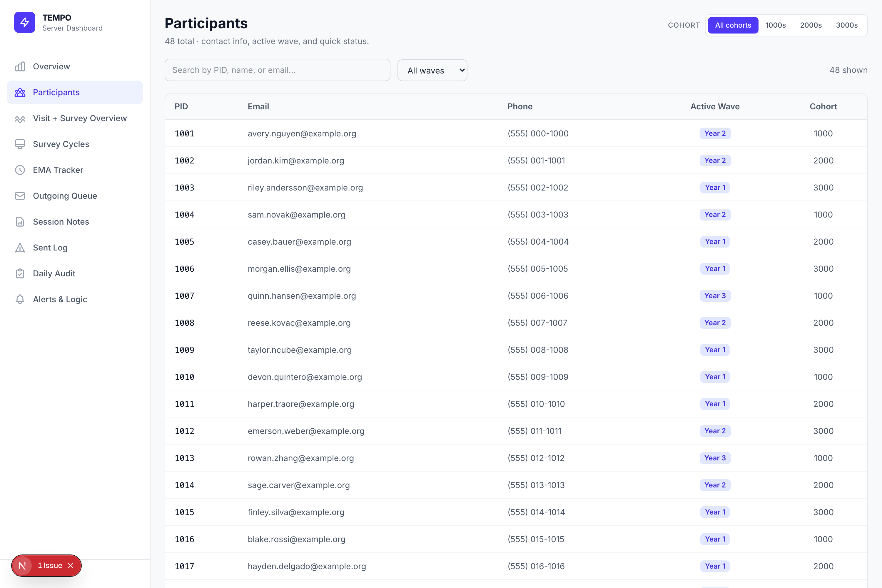Filter by the 3000s cohort

pos(847,25)
